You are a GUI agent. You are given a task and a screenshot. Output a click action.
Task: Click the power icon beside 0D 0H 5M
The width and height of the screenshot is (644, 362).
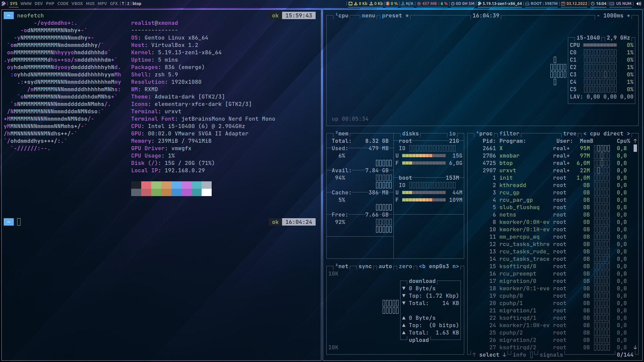coord(453,4)
